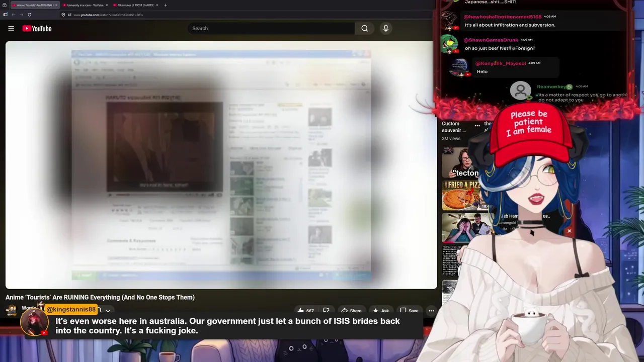Click the search magnifier button

pyautogui.click(x=365, y=29)
